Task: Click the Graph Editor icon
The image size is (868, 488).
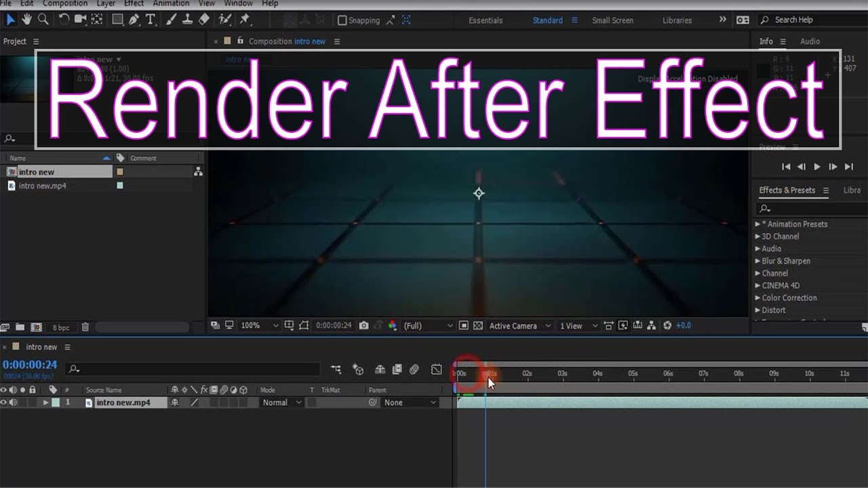Action: pos(437,369)
